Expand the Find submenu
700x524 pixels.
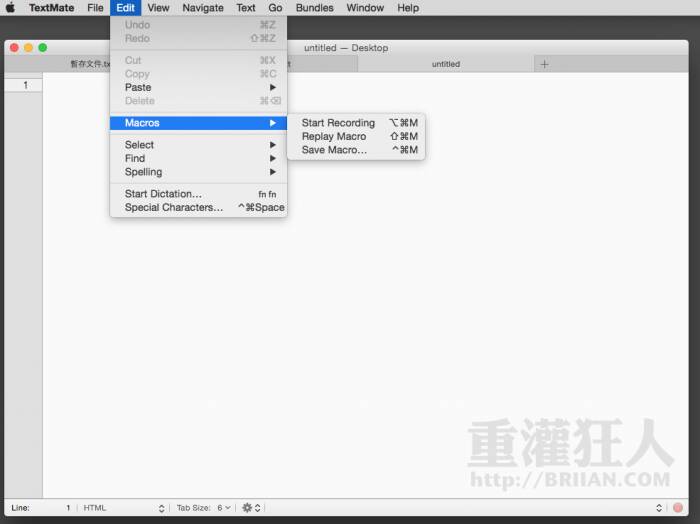tap(198, 158)
